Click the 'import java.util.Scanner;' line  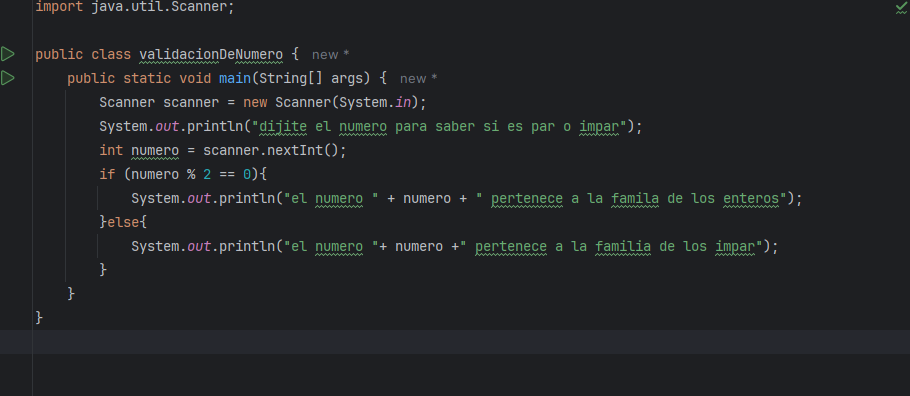135,8
